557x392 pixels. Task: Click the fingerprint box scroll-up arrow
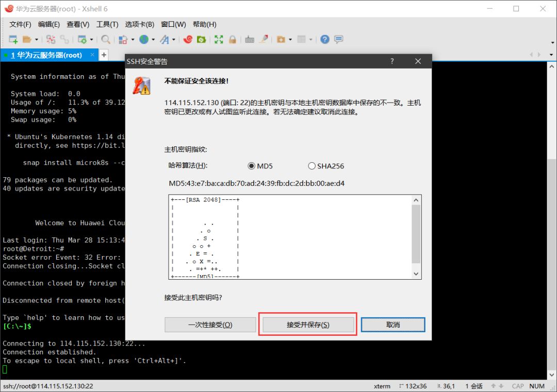(416, 200)
